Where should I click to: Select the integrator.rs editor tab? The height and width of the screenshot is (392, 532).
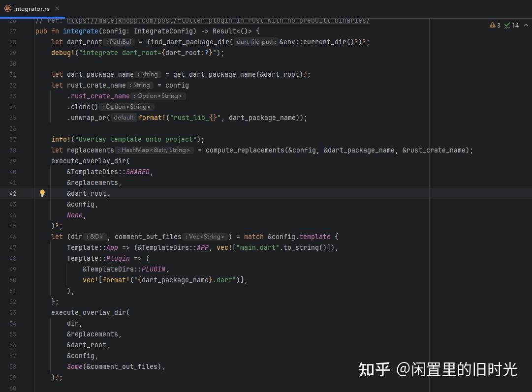[x=32, y=8]
